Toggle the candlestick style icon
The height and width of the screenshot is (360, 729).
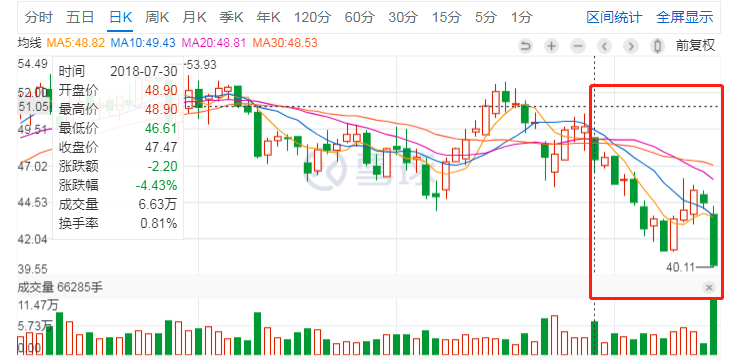657,46
